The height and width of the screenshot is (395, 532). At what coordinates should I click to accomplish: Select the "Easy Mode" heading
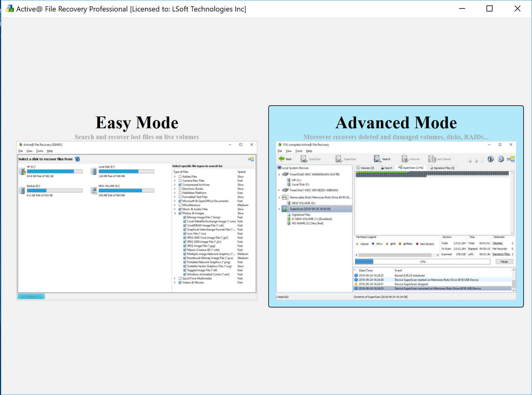click(137, 123)
